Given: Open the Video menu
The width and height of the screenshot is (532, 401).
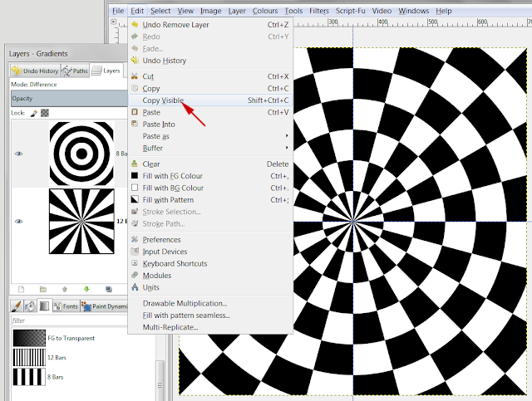Looking at the screenshot, I should click(382, 11).
